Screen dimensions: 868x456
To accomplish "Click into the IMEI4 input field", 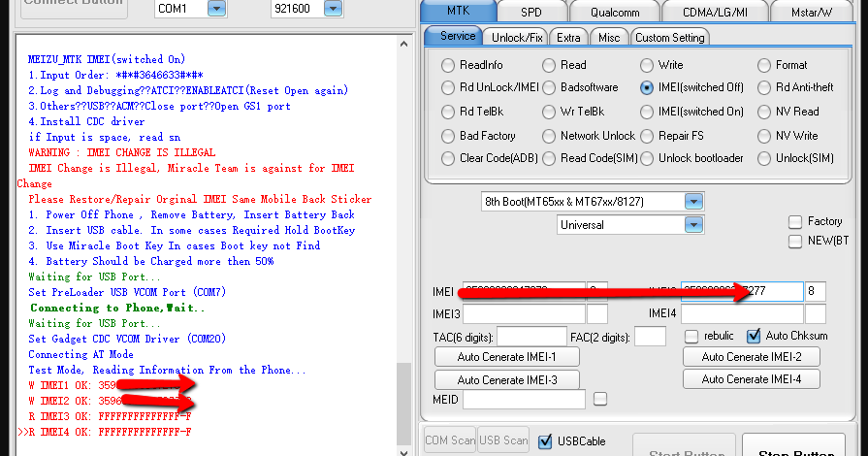I will pos(742,314).
